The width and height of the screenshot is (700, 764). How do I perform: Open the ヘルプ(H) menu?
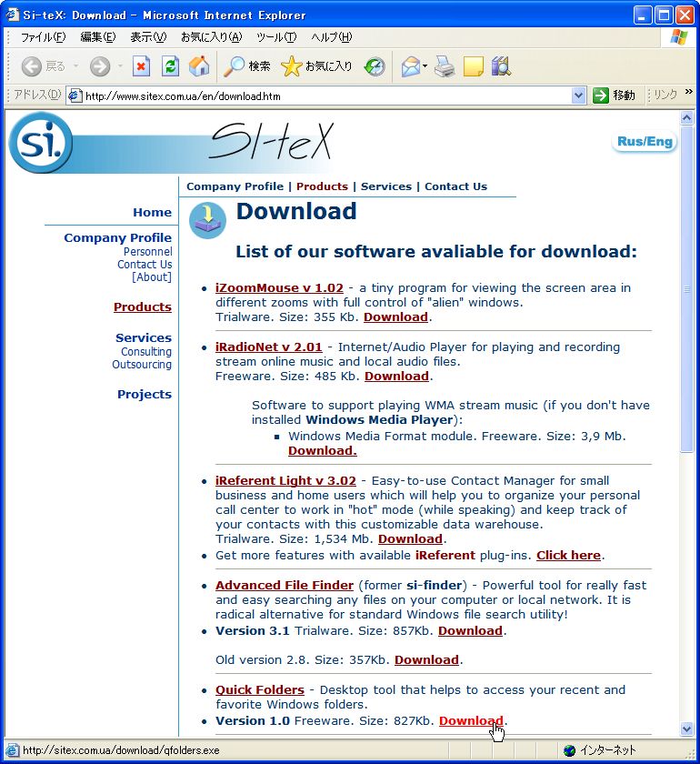tap(332, 37)
